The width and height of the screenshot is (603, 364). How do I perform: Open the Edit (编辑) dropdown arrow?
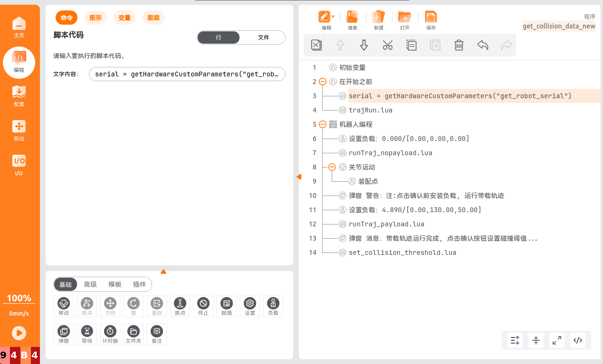tap(333, 17)
